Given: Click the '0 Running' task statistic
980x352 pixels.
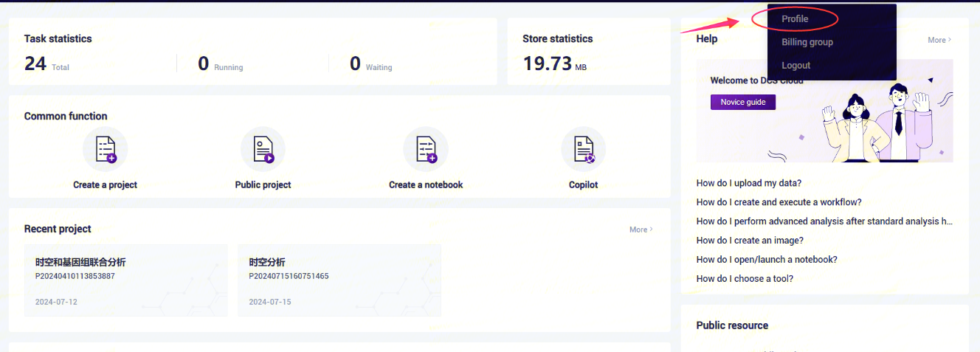Looking at the screenshot, I should [x=221, y=64].
